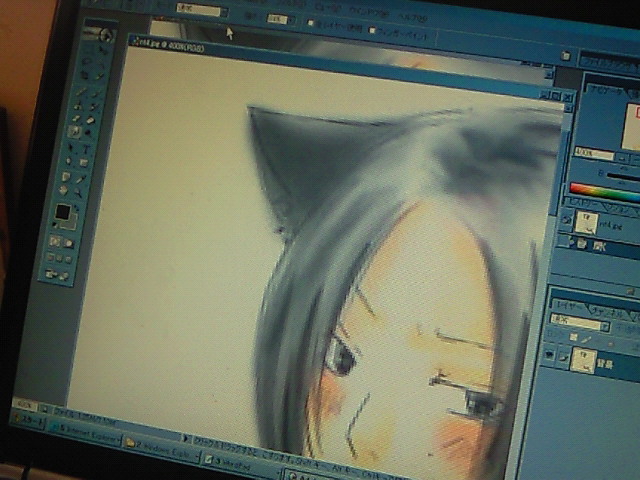The height and width of the screenshot is (480, 640).
Task: Select the 背景 layer name
Action: coord(605,364)
